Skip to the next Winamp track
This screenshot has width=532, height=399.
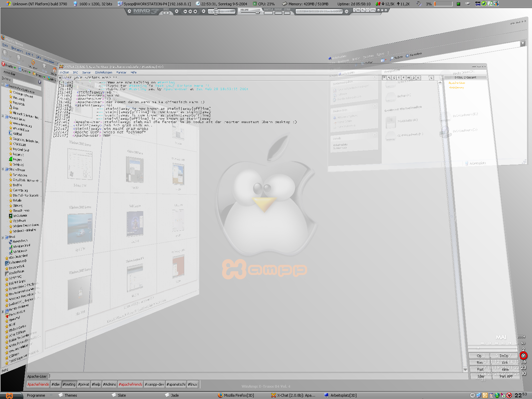(x=203, y=11)
